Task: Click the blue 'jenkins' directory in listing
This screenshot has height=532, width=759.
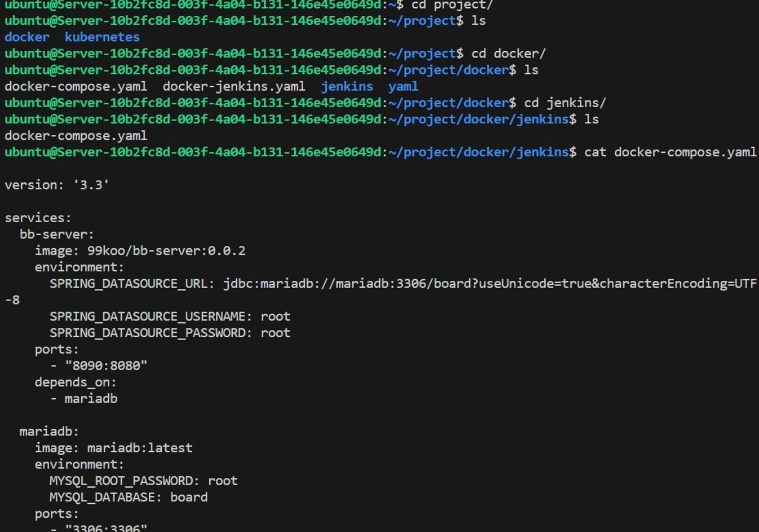Action: click(347, 86)
